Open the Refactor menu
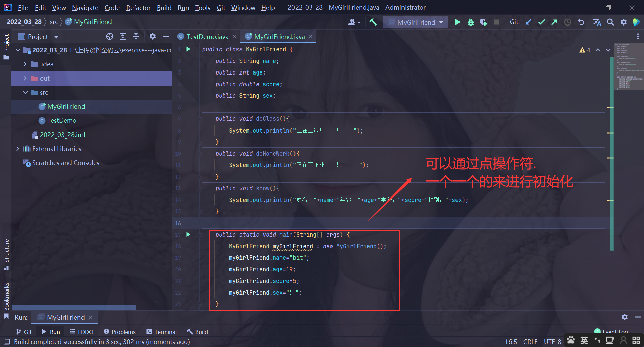Viewport: 644px width, 347px height. [138, 7]
